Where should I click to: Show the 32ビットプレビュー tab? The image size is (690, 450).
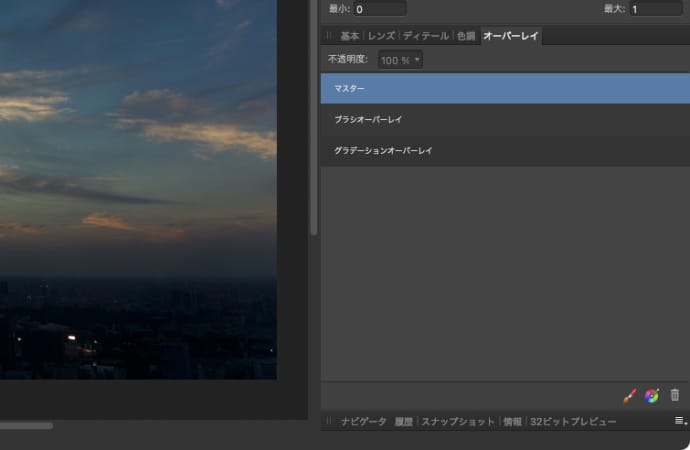coord(573,422)
